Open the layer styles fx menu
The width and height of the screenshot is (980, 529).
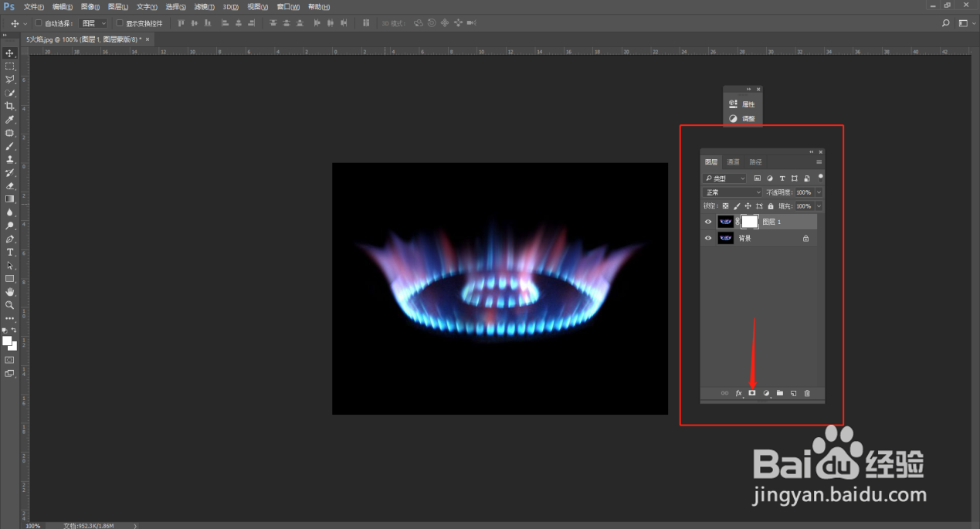pos(738,393)
